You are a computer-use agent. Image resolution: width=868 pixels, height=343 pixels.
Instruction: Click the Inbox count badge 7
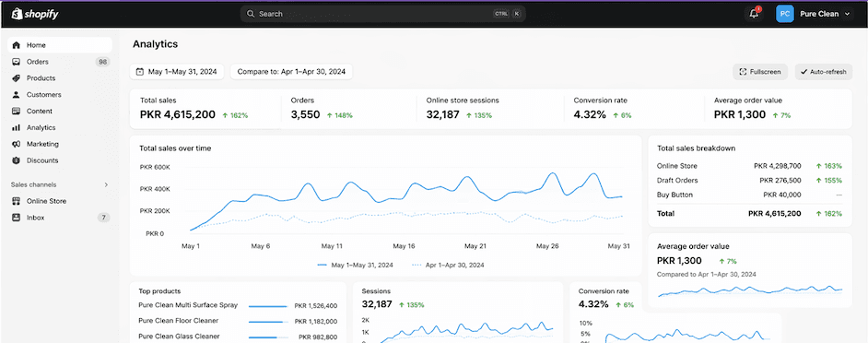point(103,218)
